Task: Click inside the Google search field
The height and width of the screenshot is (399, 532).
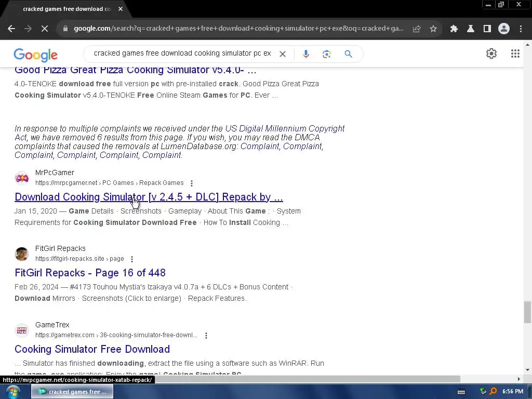Action: pyautogui.click(x=182, y=54)
